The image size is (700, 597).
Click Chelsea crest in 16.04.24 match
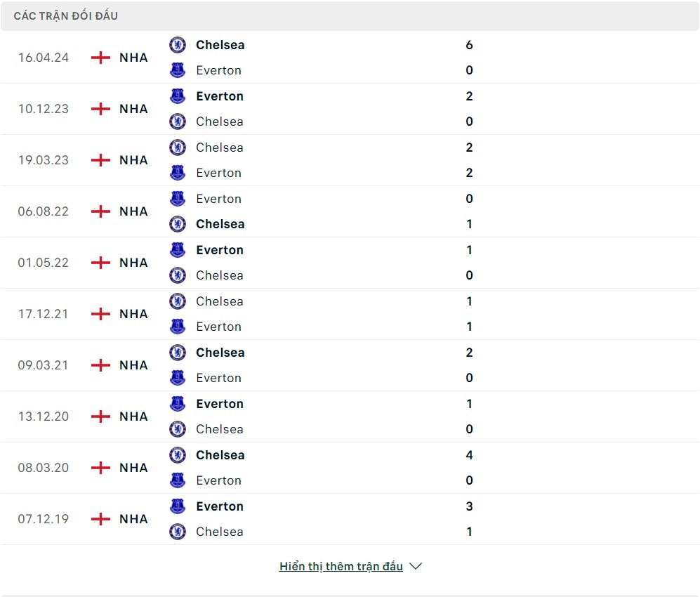(178, 45)
